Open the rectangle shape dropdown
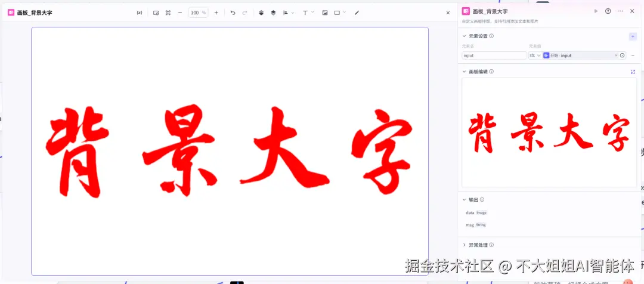644x284 pixels. 340,13
